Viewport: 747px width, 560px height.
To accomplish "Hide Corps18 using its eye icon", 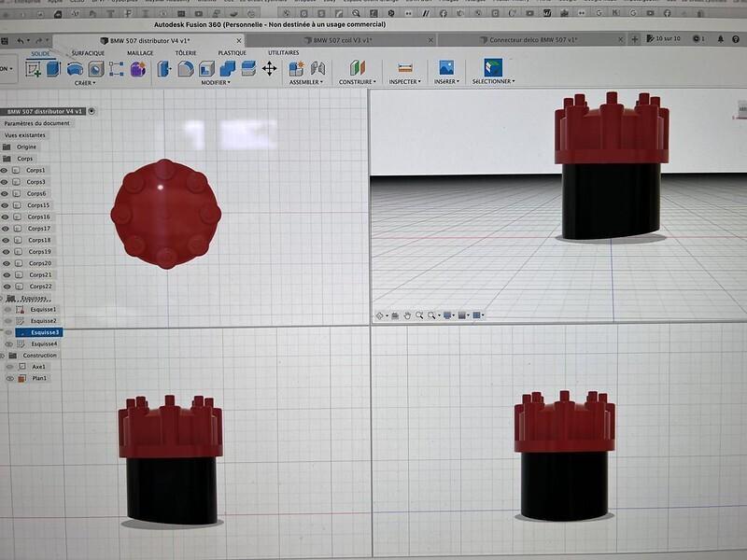I will pos(6,240).
